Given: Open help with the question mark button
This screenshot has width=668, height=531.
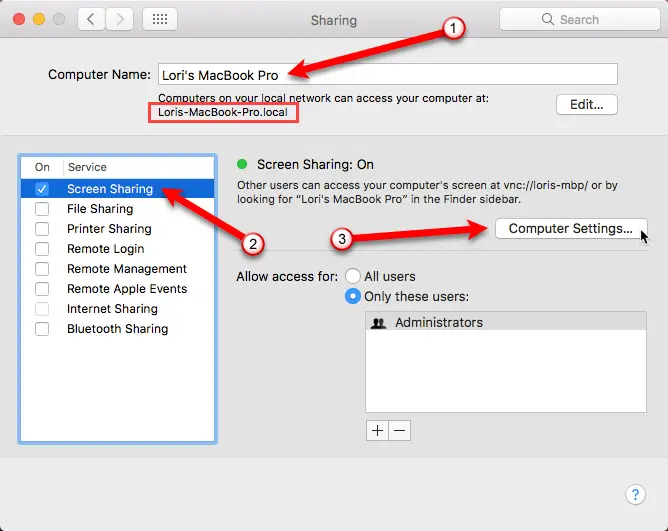Looking at the screenshot, I should coord(635,494).
